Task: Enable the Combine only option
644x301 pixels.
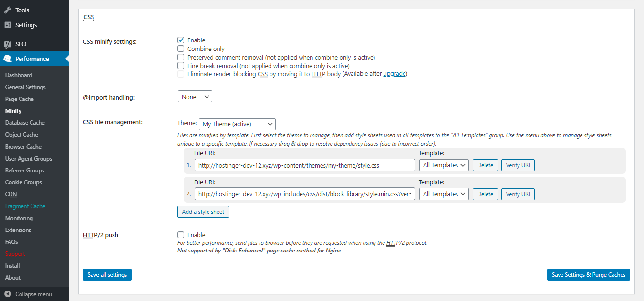Action: coord(181,49)
